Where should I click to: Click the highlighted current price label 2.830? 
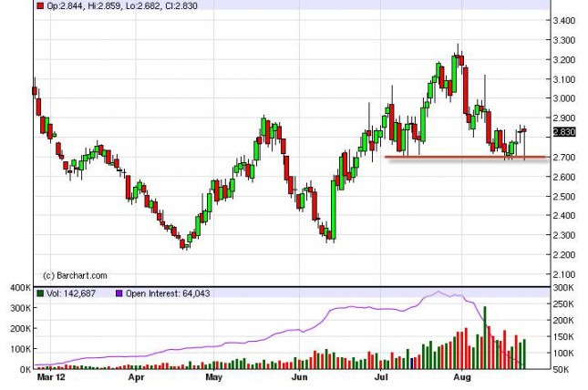(x=564, y=132)
